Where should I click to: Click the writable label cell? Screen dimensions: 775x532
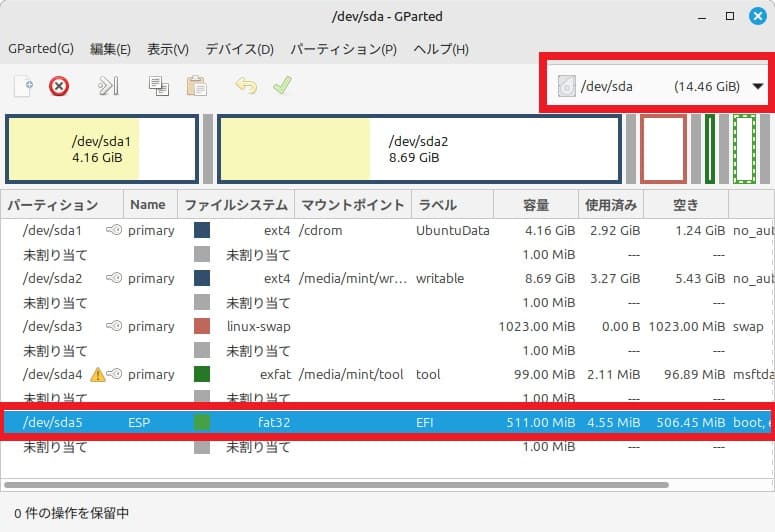(440, 278)
